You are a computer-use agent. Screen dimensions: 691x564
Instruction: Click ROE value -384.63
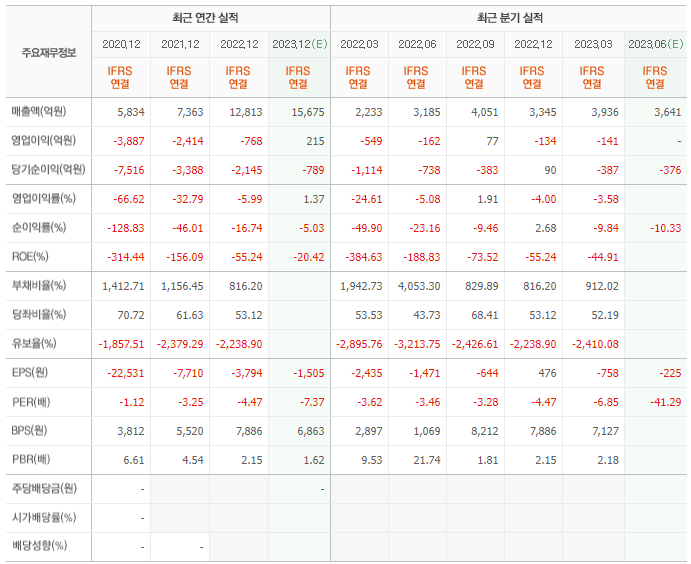coord(364,257)
